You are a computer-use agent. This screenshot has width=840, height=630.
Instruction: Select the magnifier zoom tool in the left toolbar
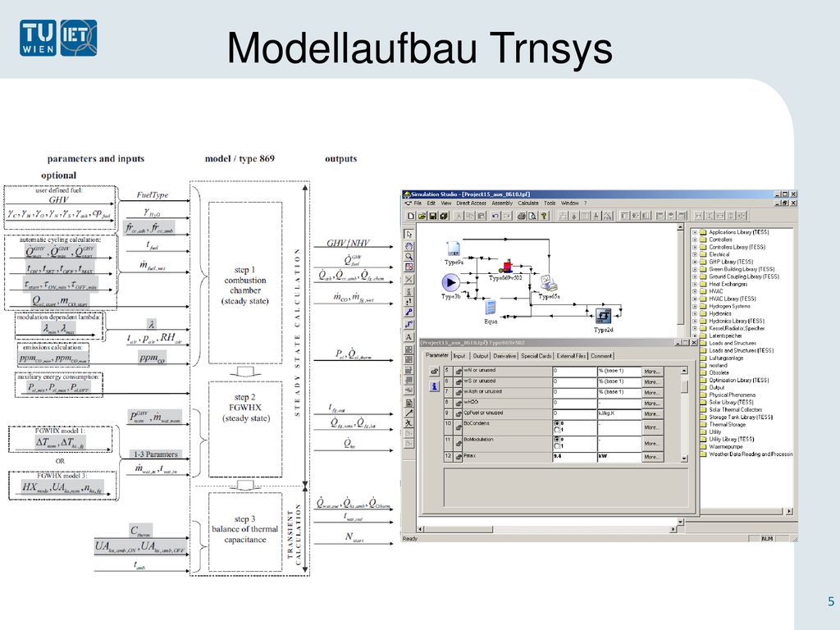tap(409, 257)
